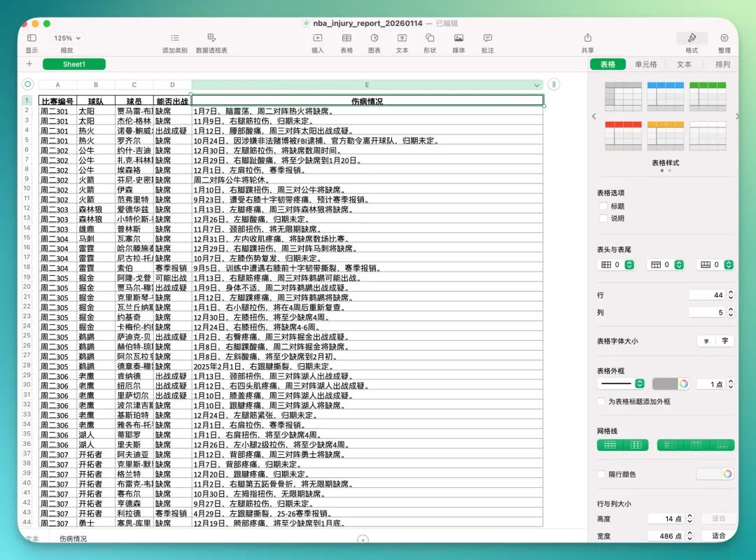Open outline color wheel picker

pyautogui.click(x=683, y=384)
